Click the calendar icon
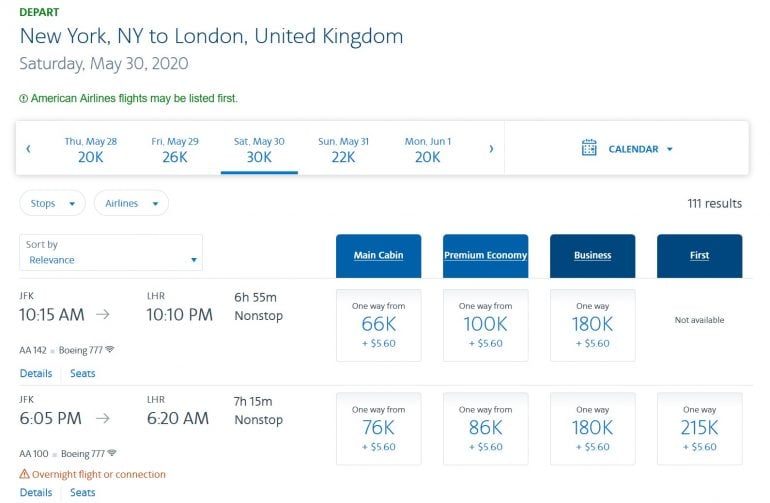The height and width of the screenshot is (503, 770). [590, 148]
